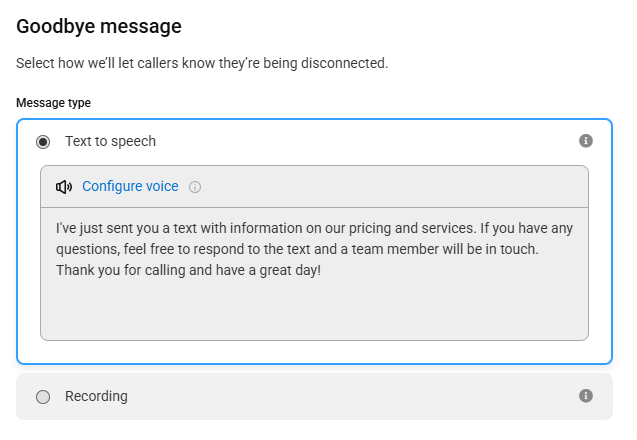Click the description about callers being disconnected

click(x=202, y=63)
